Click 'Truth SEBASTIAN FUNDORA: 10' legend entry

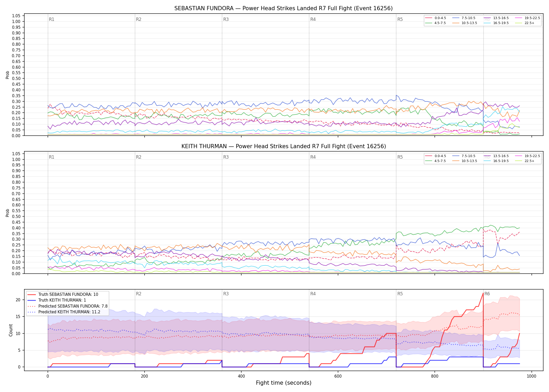click(x=63, y=295)
